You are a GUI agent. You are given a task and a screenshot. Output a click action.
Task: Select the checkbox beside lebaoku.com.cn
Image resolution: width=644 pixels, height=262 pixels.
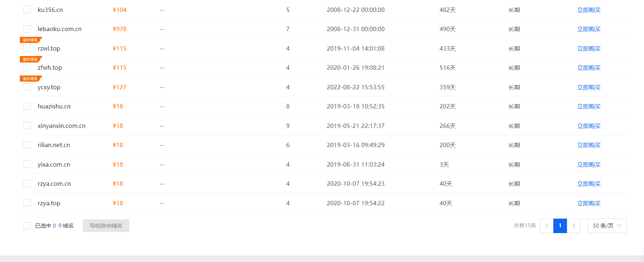click(x=27, y=29)
